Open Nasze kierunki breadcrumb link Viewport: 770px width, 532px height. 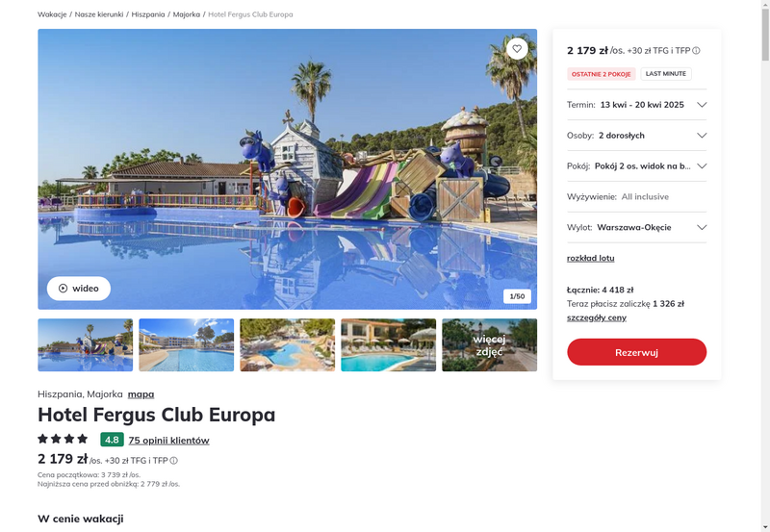[99, 14]
